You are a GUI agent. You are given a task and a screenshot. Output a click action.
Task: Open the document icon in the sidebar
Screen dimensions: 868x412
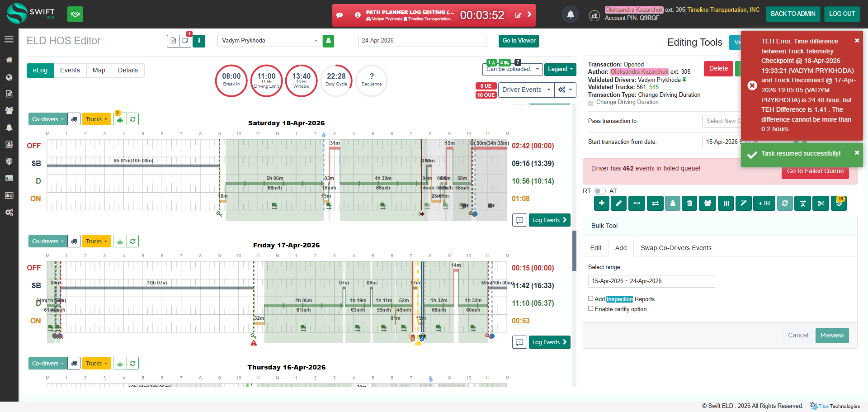click(x=9, y=94)
